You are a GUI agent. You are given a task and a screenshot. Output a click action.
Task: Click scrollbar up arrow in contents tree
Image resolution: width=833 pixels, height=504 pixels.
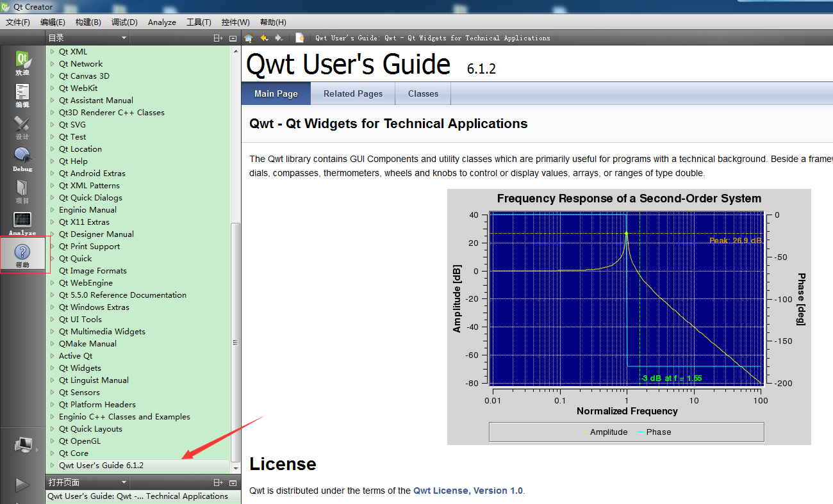(235, 51)
